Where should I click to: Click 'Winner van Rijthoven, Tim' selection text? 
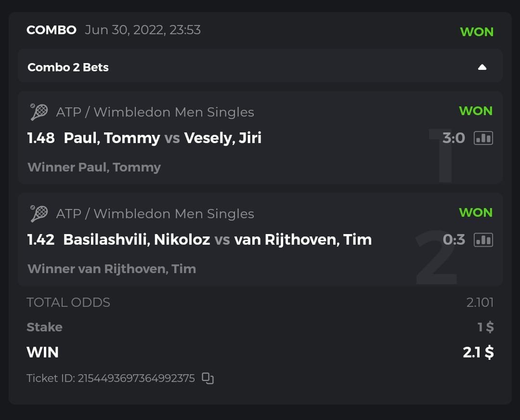coord(112,269)
